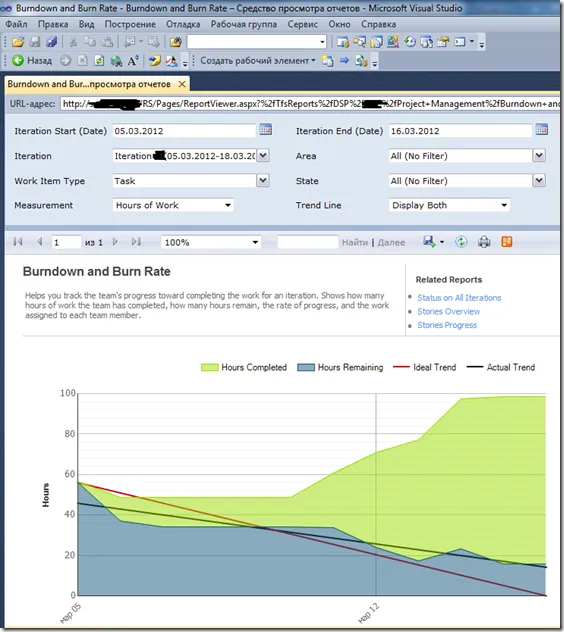Open Stories Progress link
Image resolution: width=564 pixels, height=632 pixels.
point(447,325)
